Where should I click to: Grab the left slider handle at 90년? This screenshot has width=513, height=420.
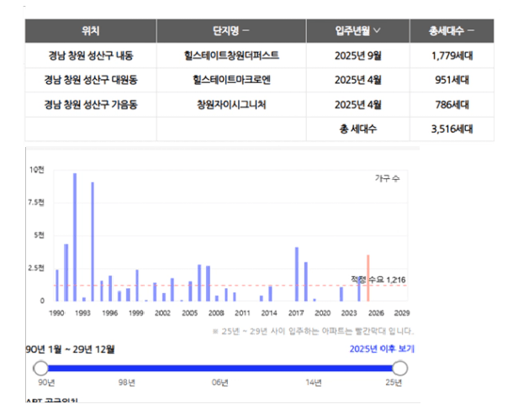click(41, 369)
